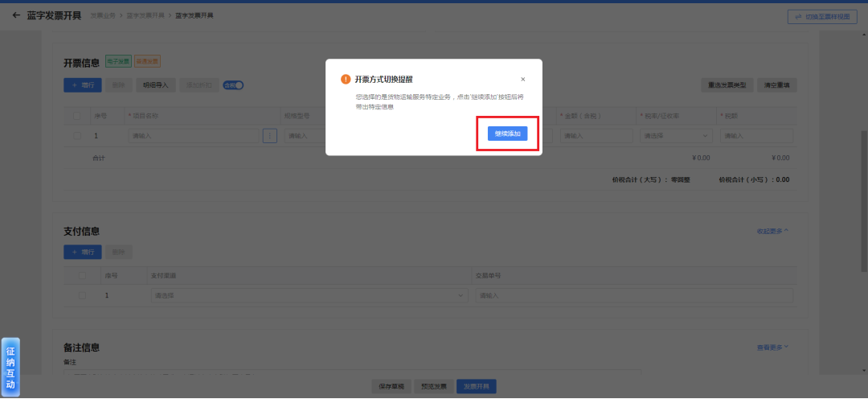Viewport: 868px width, 399px height.
Task: Click 删除 under 支付信息
Action: 118,252
